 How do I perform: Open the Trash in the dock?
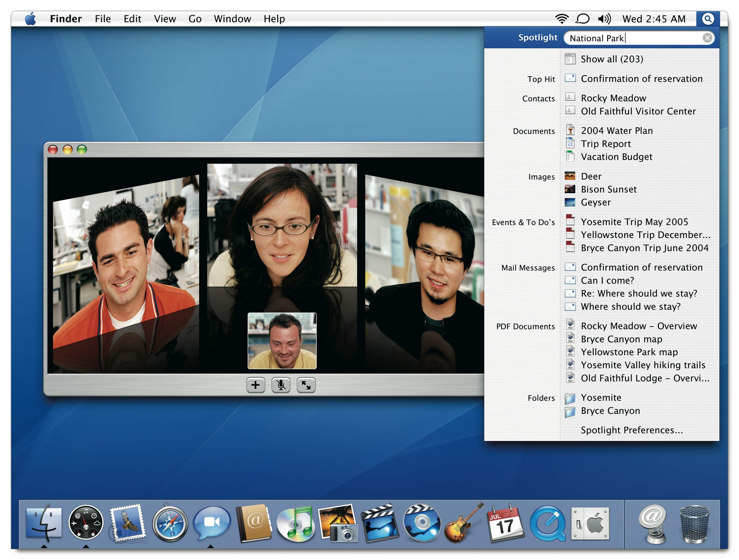[694, 524]
